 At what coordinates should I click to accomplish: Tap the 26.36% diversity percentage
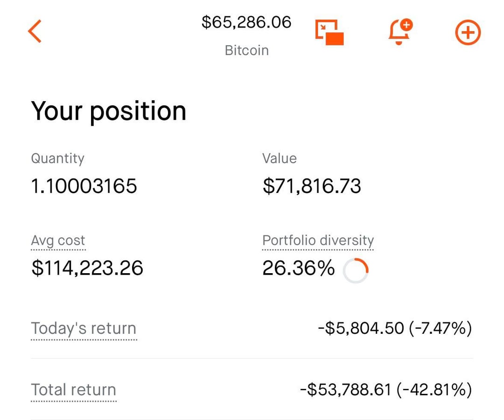[x=298, y=268]
